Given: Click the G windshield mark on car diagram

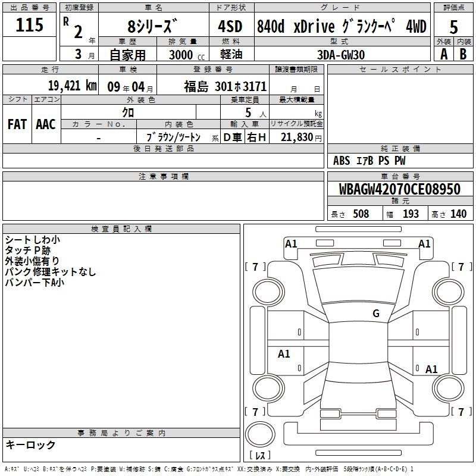Looking at the screenshot, I should pos(376,313).
